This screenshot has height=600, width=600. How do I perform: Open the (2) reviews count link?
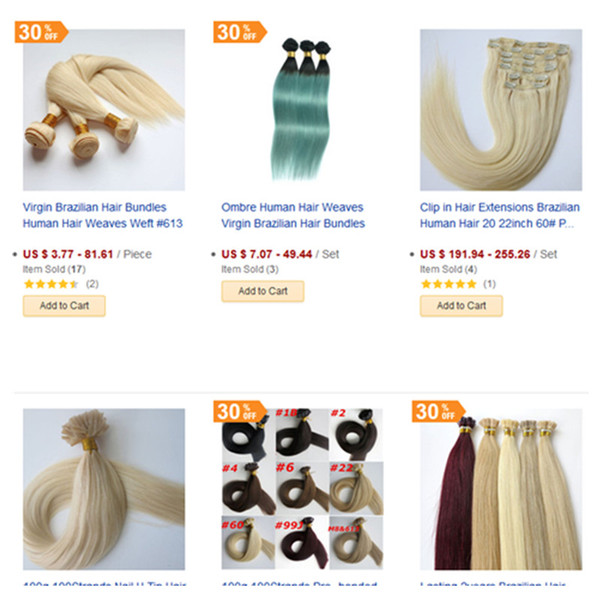pos(92,284)
